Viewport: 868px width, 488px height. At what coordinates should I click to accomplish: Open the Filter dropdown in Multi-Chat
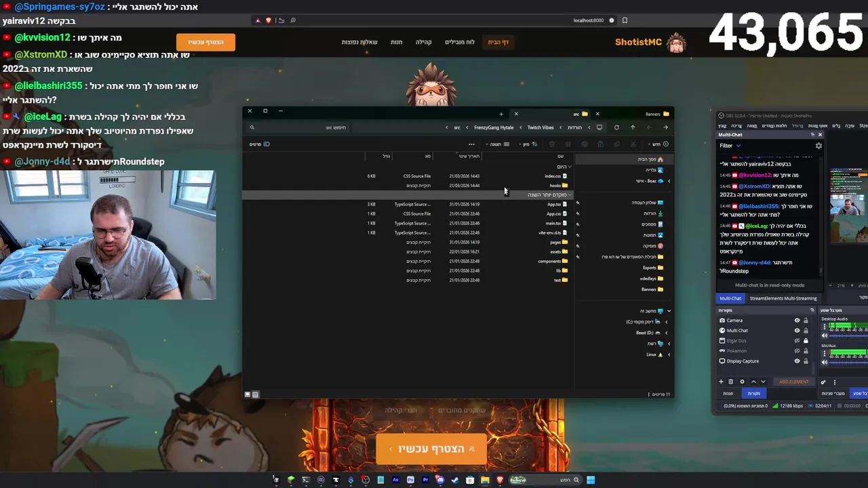click(730, 146)
